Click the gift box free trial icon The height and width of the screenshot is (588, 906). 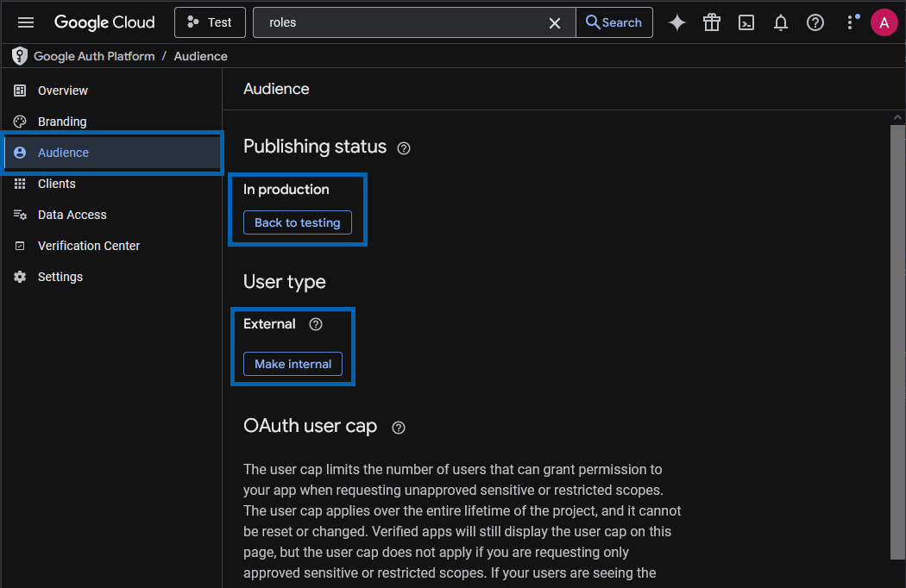click(712, 22)
